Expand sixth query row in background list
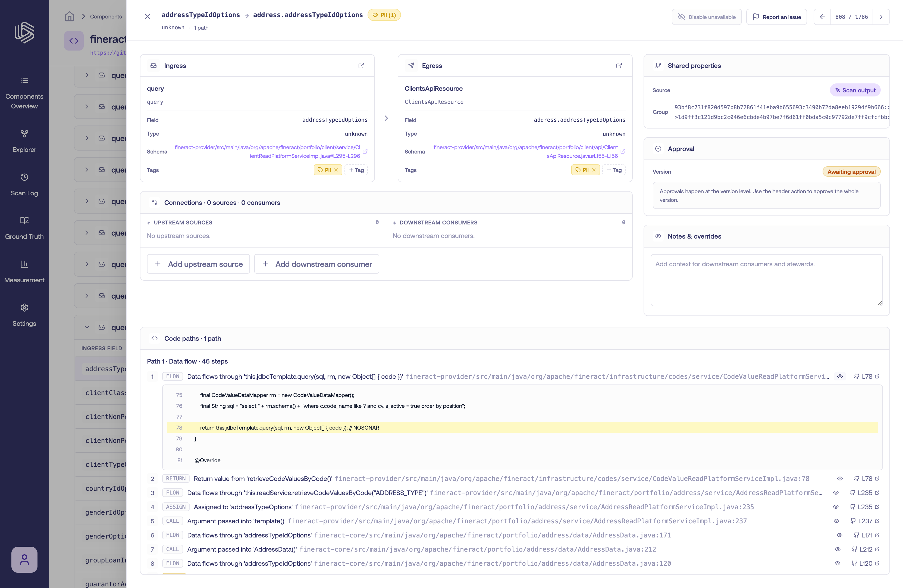 point(87,233)
